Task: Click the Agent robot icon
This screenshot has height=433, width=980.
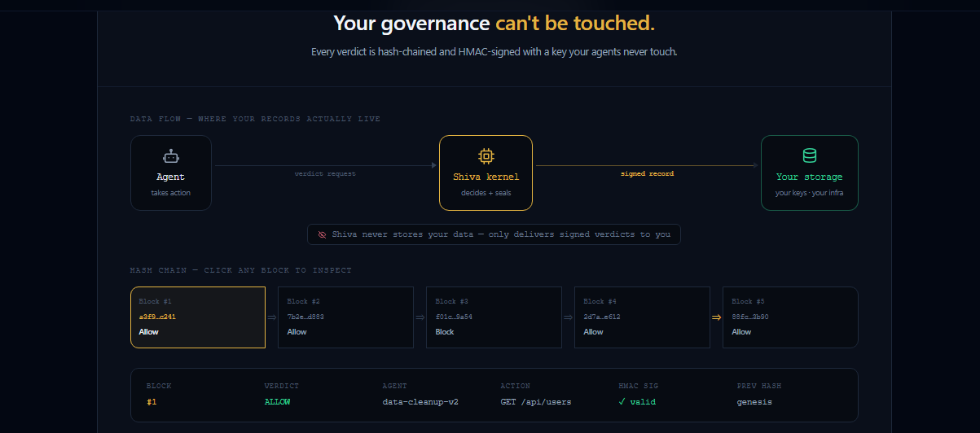Action: [x=170, y=156]
